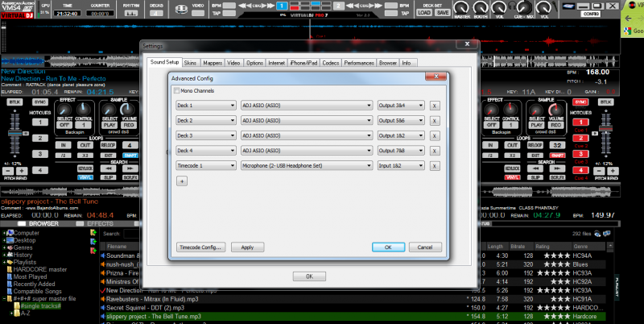The width and height of the screenshot is (644, 324).
Task: Click the Apply button
Action: (x=248, y=247)
